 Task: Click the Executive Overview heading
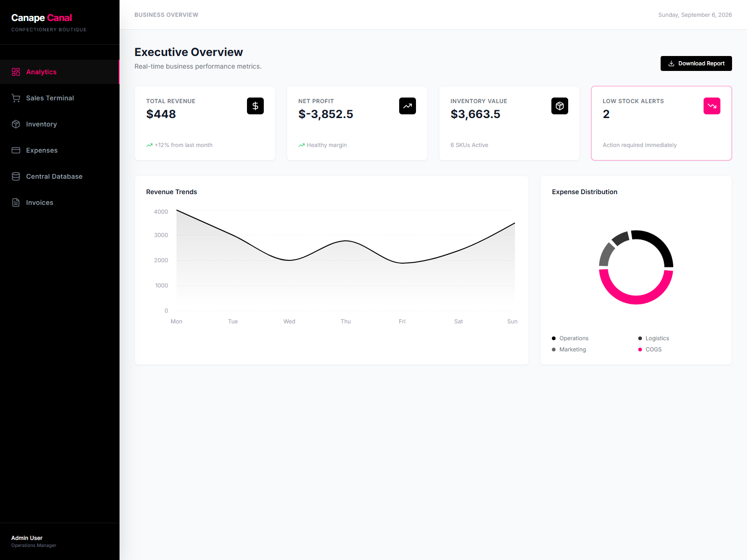(189, 52)
